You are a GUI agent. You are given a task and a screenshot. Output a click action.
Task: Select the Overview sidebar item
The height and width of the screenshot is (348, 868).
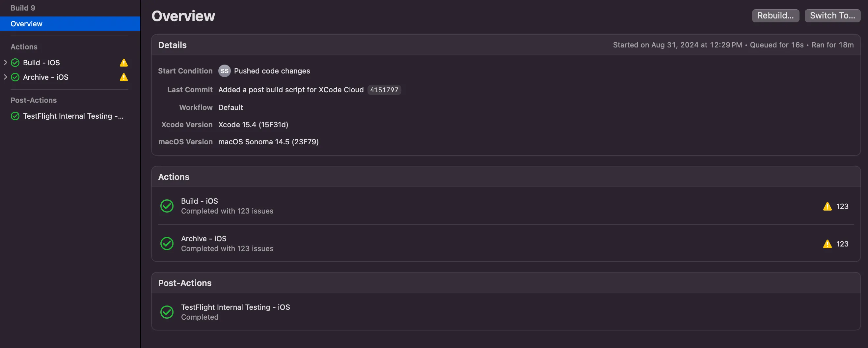click(26, 24)
